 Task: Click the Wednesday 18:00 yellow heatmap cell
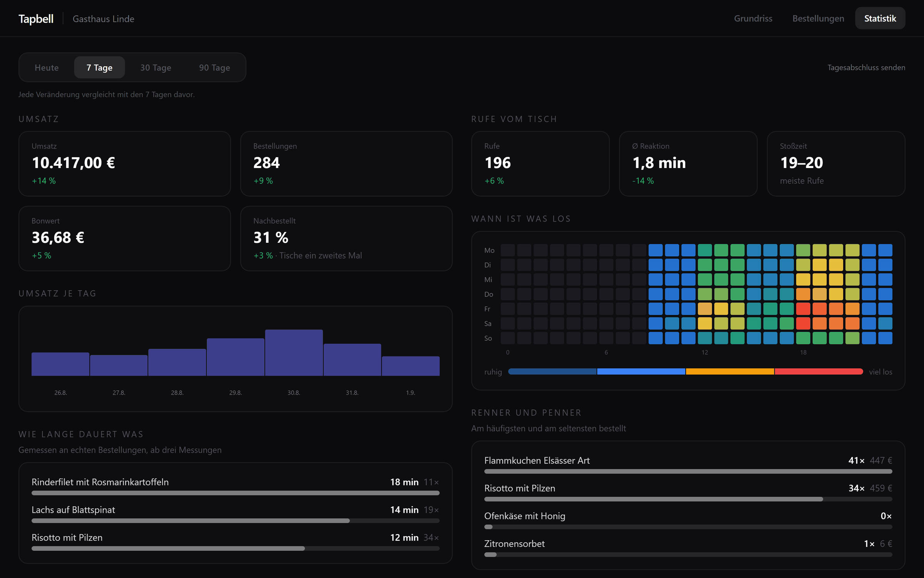803,279
